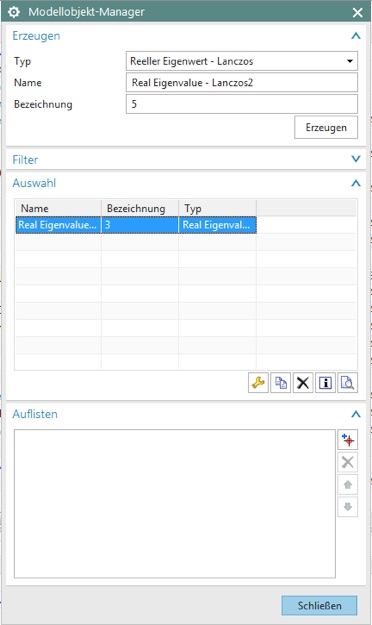Collapse the Auswahl section
This screenshot has height=625, width=372.
coord(356,183)
